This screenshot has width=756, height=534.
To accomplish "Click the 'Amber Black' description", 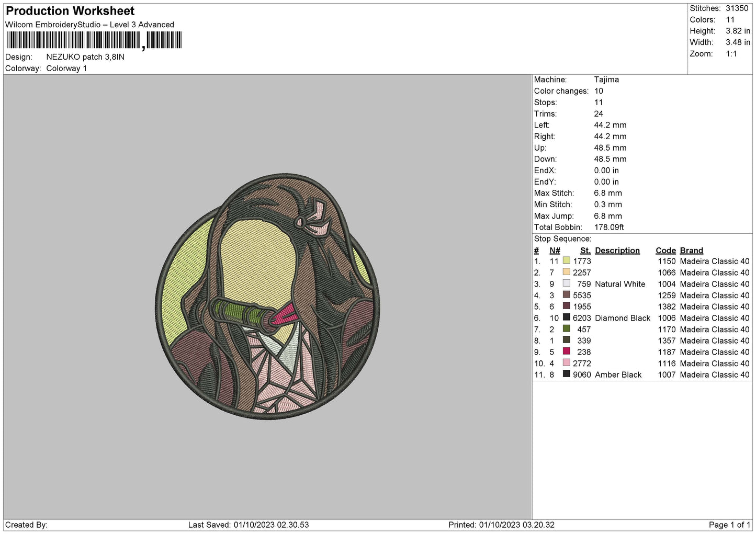I will coord(618,374).
